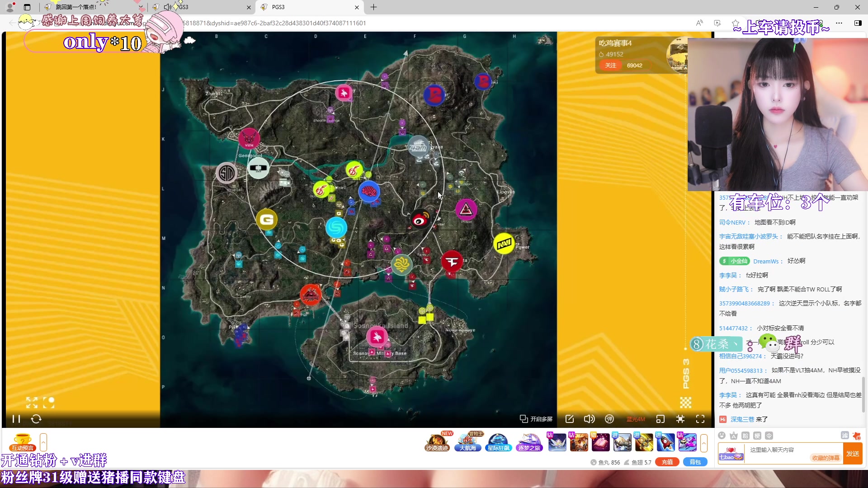Open the emoji picker in chat

(722, 436)
